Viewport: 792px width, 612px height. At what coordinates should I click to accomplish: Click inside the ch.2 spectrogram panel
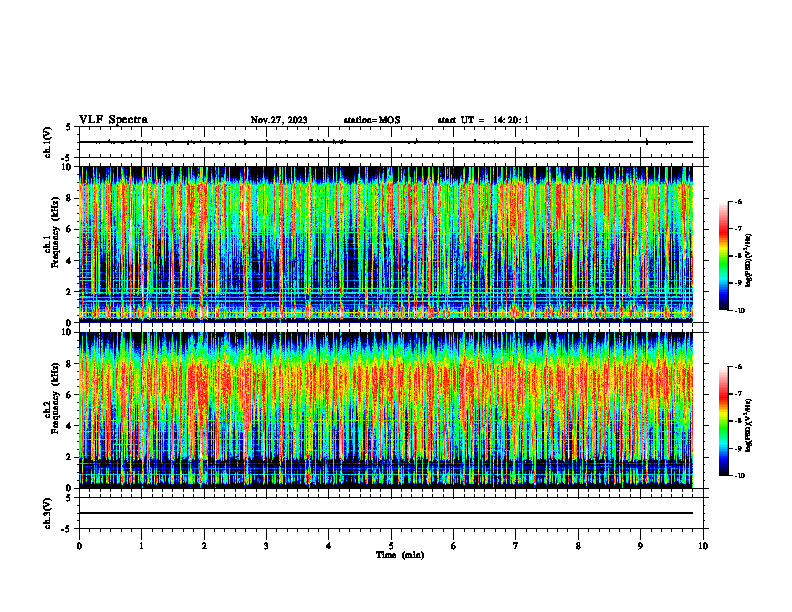point(386,410)
